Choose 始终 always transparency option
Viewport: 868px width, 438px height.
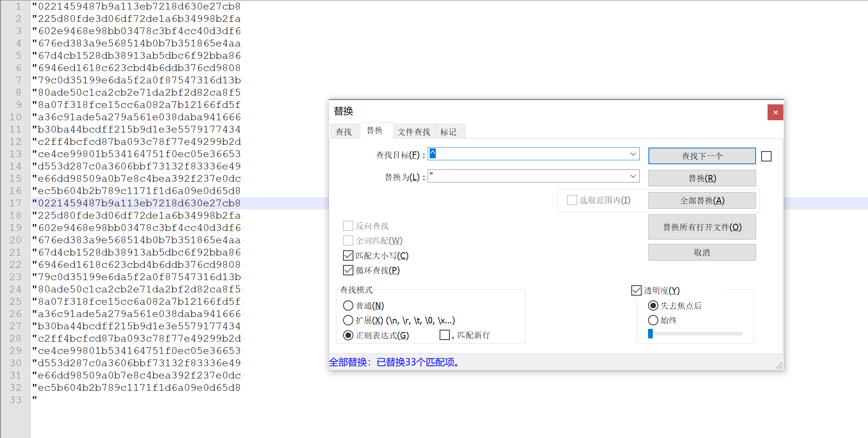click(653, 320)
